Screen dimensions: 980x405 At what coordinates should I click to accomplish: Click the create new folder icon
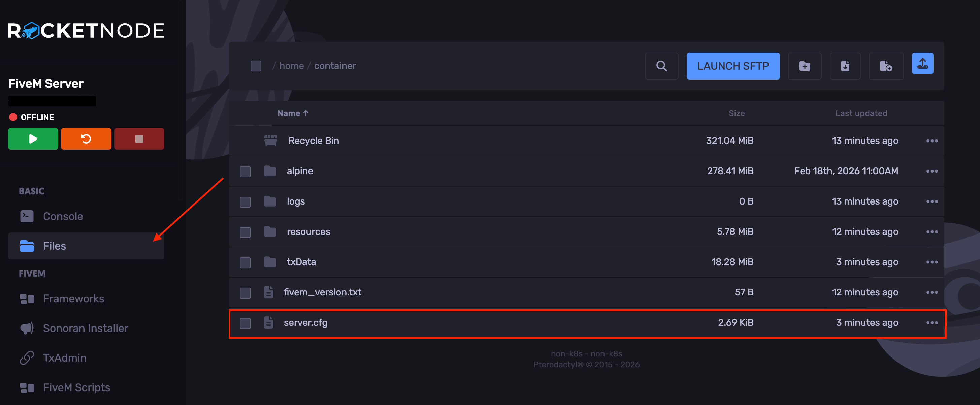click(x=804, y=66)
